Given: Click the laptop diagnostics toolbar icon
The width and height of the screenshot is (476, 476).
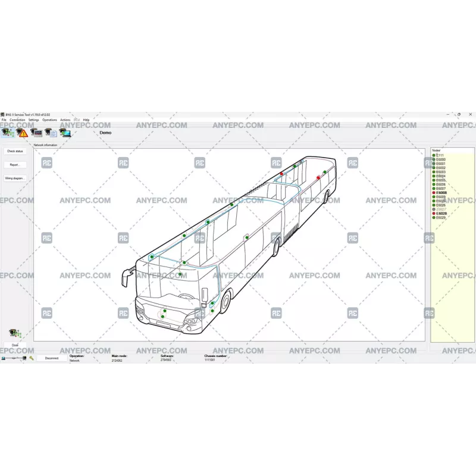Looking at the screenshot, I should click(65, 132).
